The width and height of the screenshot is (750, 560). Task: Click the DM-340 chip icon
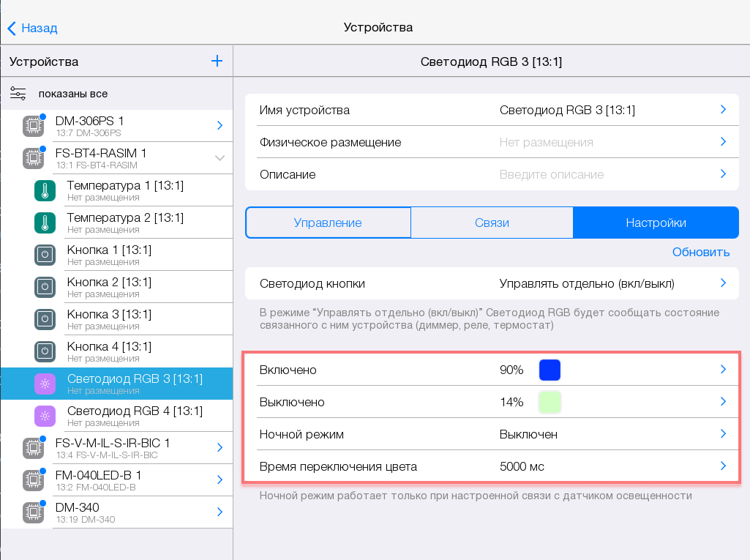[x=32, y=512]
